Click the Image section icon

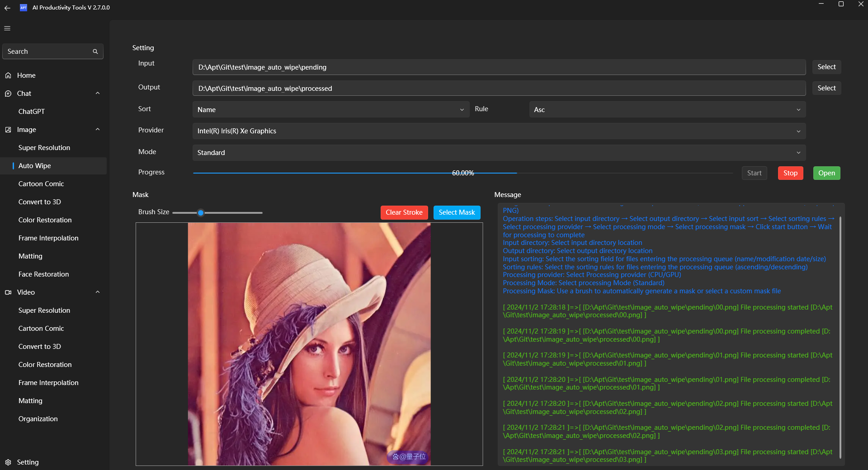click(8, 130)
